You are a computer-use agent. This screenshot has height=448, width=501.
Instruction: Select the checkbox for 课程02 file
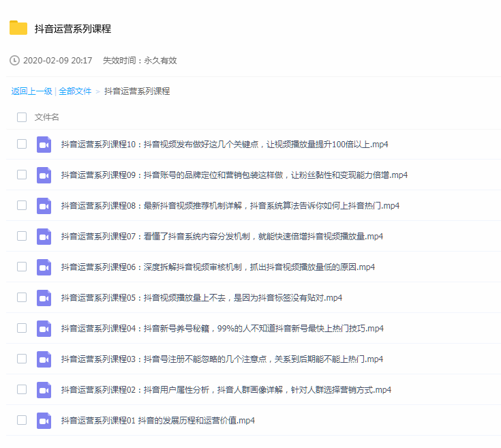pyautogui.click(x=22, y=389)
